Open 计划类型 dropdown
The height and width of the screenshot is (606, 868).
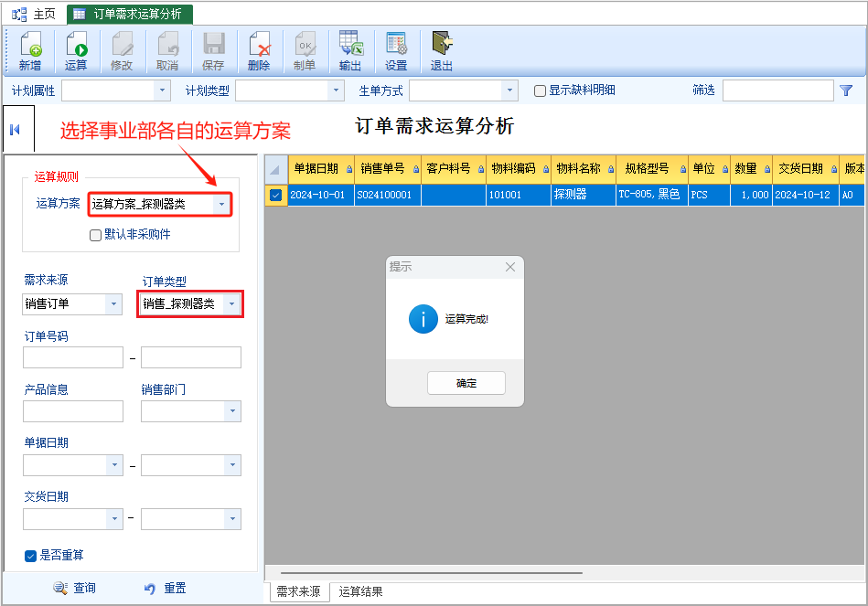pyautogui.click(x=336, y=90)
